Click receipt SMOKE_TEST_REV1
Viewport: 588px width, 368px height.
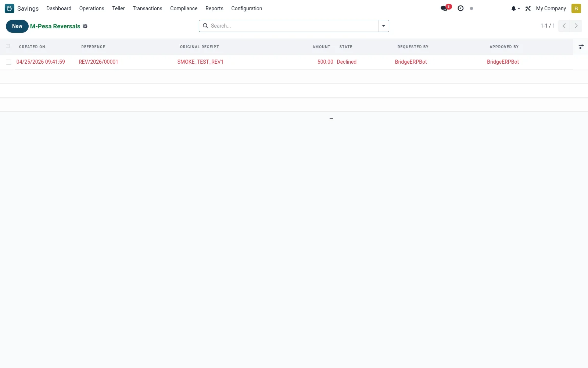[x=200, y=62]
